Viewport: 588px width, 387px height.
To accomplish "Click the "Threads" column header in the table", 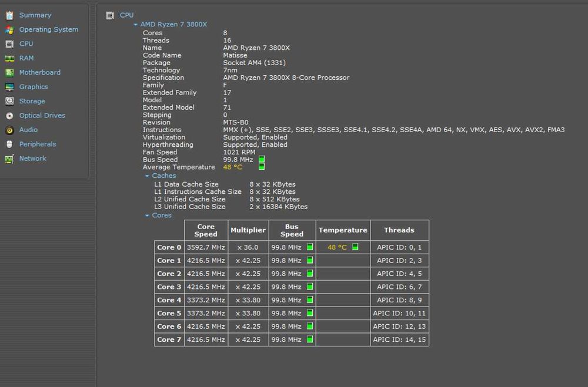I will point(399,230).
